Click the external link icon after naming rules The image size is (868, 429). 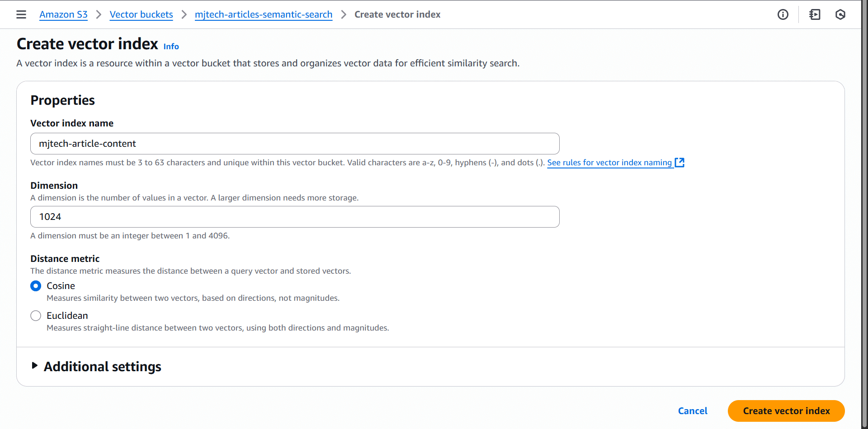pyautogui.click(x=679, y=162)
